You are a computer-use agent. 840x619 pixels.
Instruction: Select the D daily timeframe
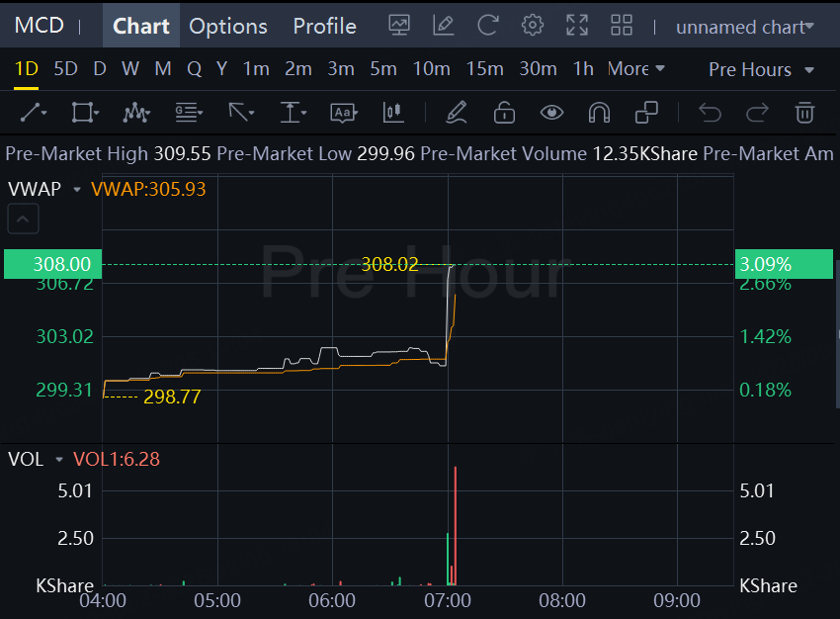click(x=100, y=68)
